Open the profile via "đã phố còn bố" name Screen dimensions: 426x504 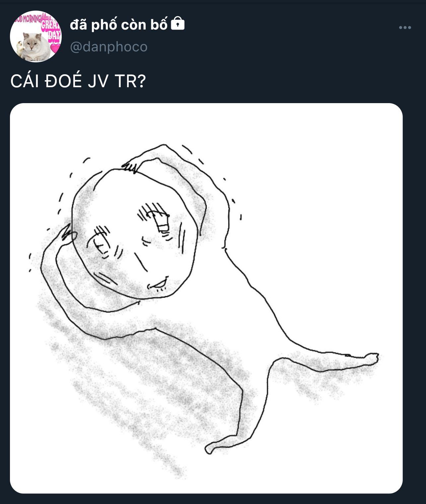[119, 25]
